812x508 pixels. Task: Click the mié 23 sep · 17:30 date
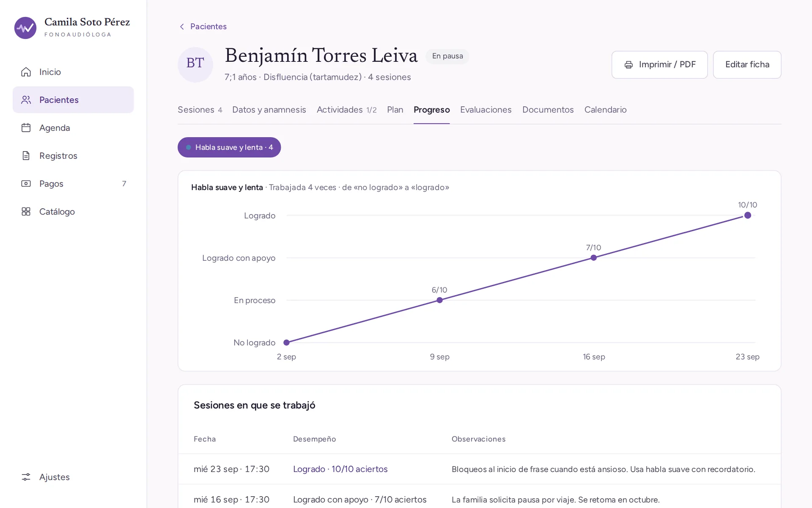pyautogui.click(x=231, y=469)
